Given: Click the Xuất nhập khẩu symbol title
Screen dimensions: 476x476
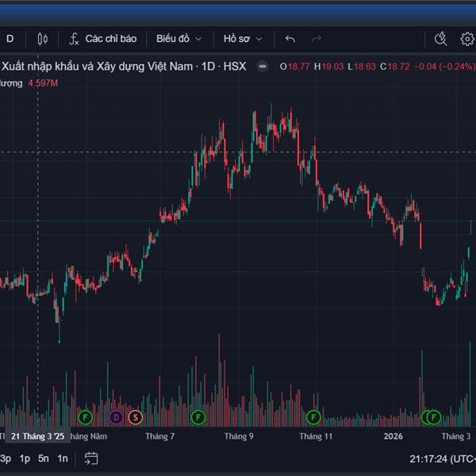Looking at the screenshot, I should (95, 67).
